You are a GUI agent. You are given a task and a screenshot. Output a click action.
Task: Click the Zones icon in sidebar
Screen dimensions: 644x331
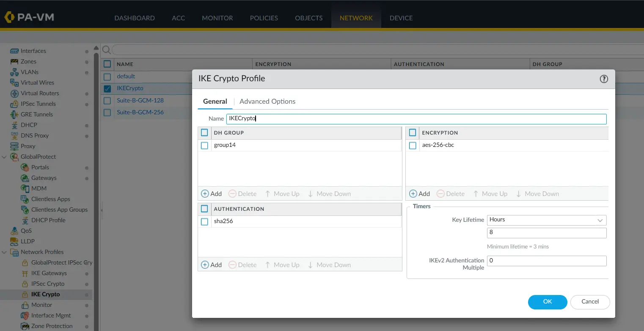click(x=14, y=61)
